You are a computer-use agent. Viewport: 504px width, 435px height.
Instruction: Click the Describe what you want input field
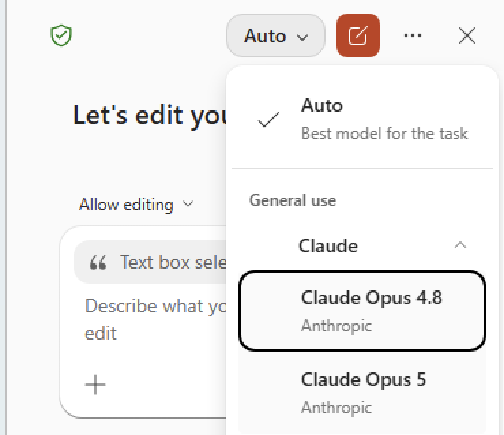pos(155,319)
